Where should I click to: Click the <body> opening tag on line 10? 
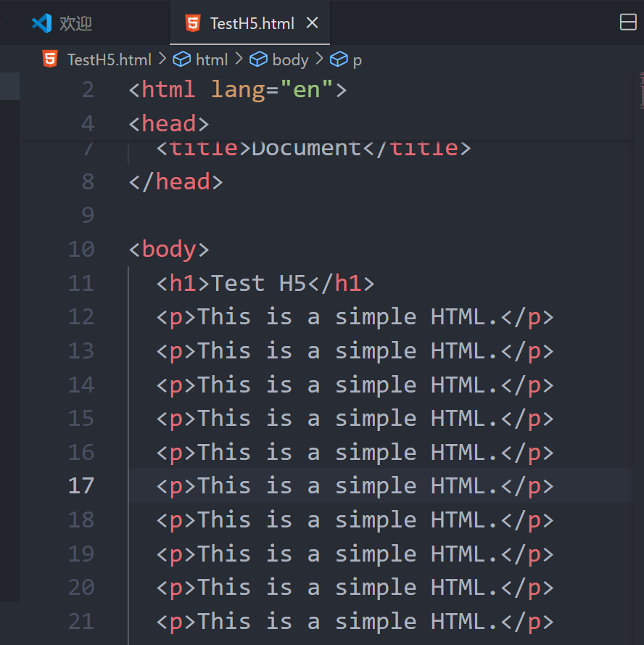[169, 250]
